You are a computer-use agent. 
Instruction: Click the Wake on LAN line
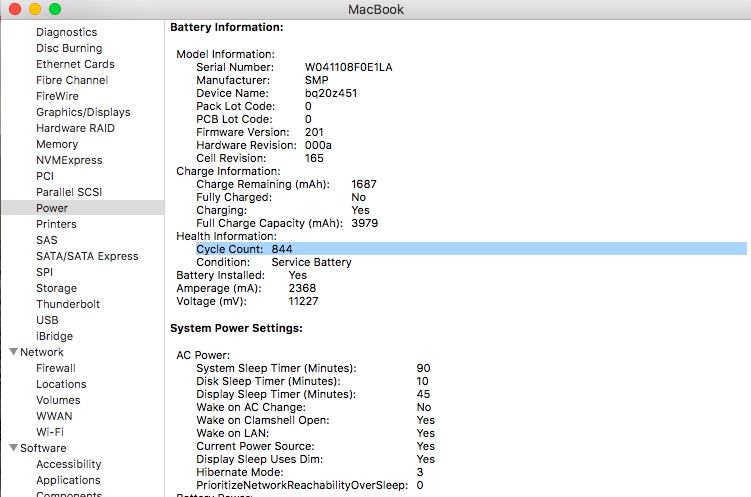click(x=315, y=433)
